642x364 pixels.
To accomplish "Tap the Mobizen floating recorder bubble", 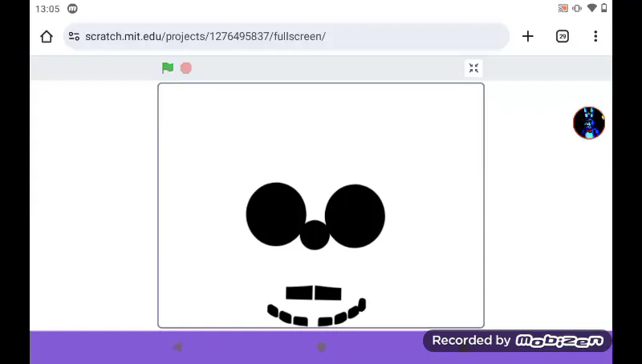I will [x=589, y=123].
